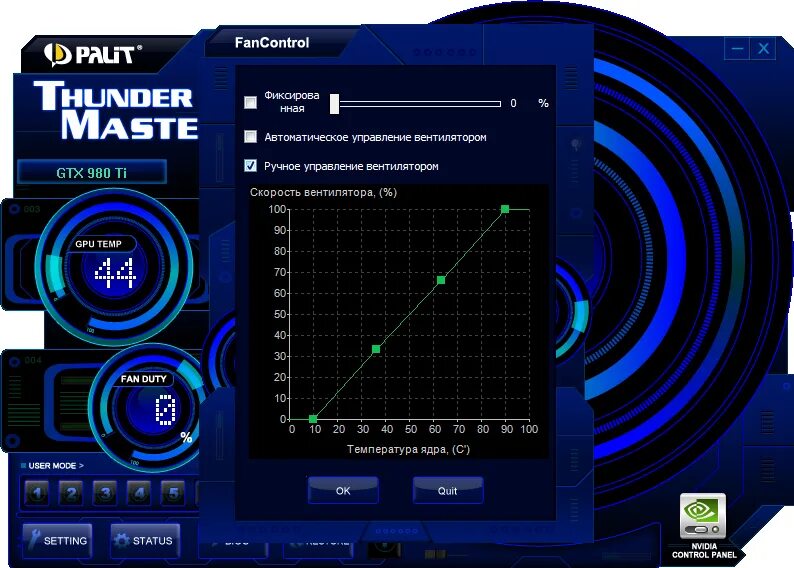The image size is (794, 568).
Task: Select user mode profile 4
Action: 139,493
